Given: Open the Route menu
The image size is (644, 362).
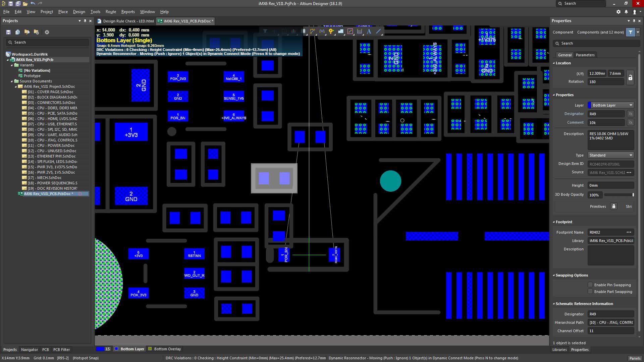Looking at the screenshot, I should click(x=111, y=12).
